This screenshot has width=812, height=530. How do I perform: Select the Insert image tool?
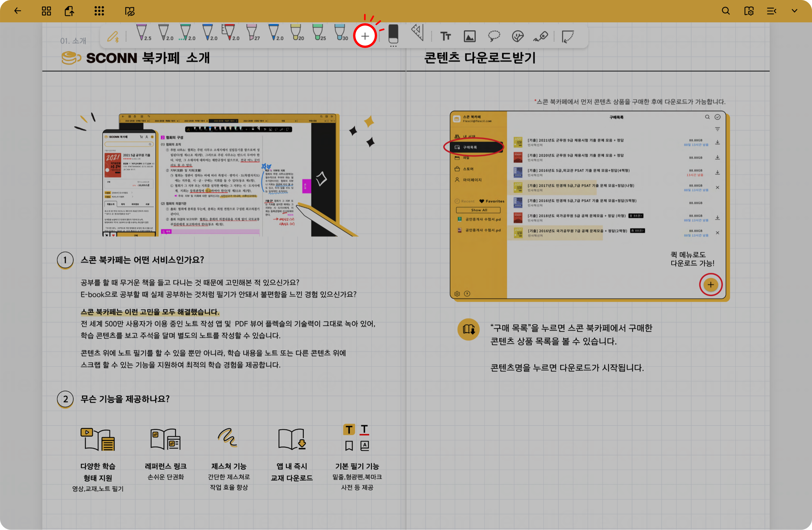click(x=469, y=36)
